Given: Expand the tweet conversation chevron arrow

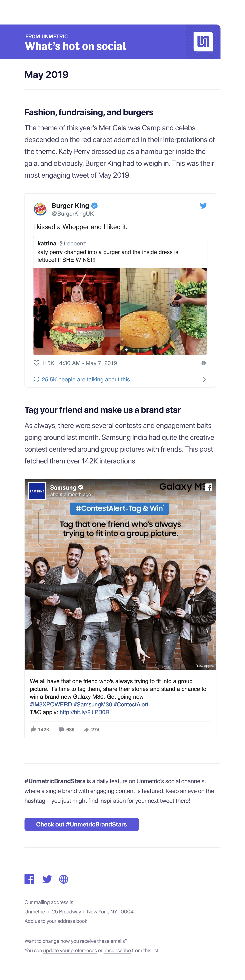Looking at the screenshot, I should click(x=204, y=380).
